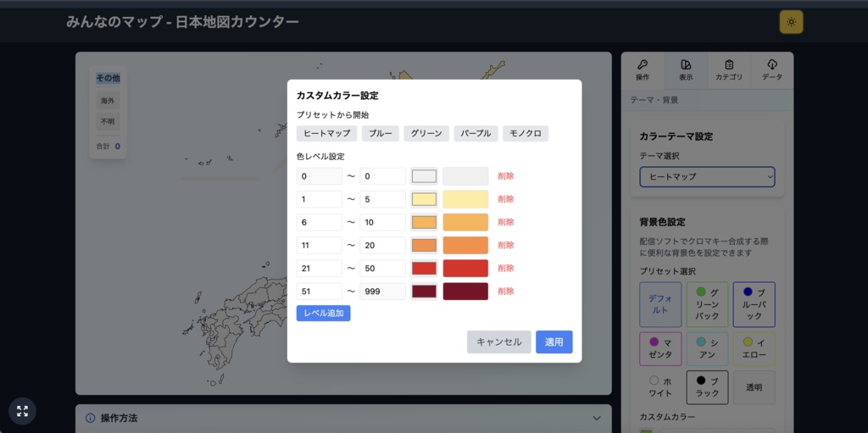The width and height of the screenshot is (868, 433).
Task: Open the 操作 tab
Action: click(x=643, y=70)
